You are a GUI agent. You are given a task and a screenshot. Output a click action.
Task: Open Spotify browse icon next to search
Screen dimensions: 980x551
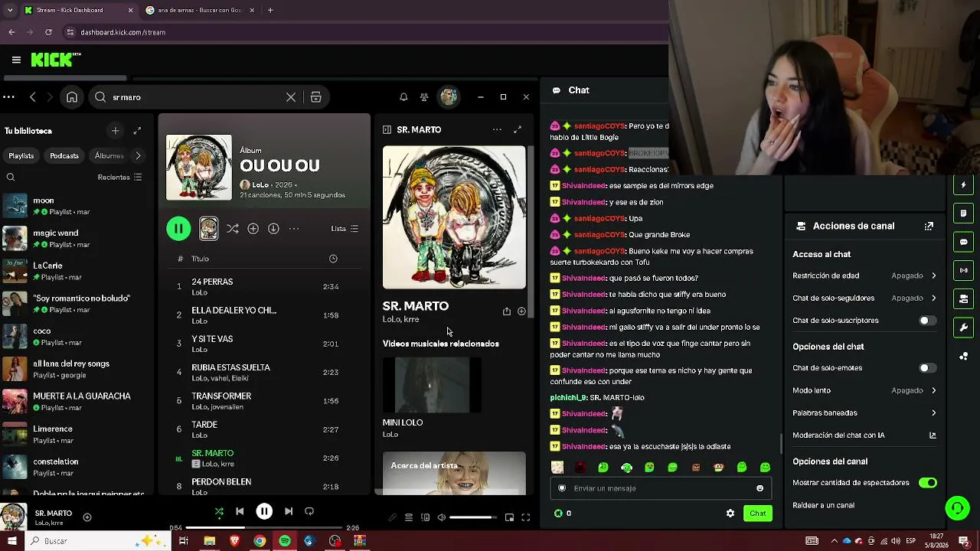tap(315, 97)
